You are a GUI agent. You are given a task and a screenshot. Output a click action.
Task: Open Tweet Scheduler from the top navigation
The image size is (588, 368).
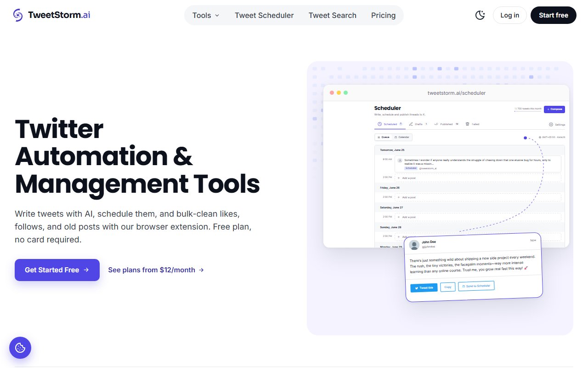(x=264, y=15)
